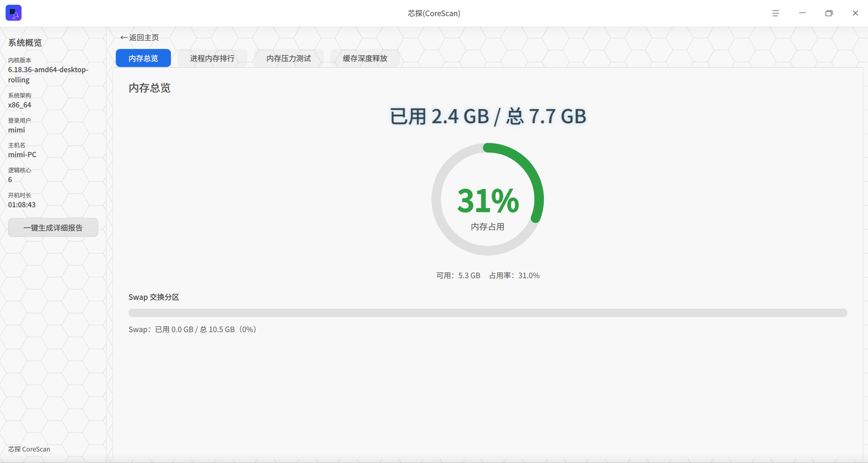Switch to 缓存深度释放 tab

(365, 58)
